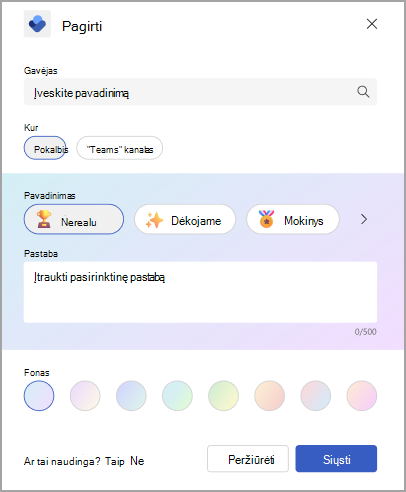Click the Įveskite pavadinimą recipient field
The image size is (406, 492).
click(200, 92)
